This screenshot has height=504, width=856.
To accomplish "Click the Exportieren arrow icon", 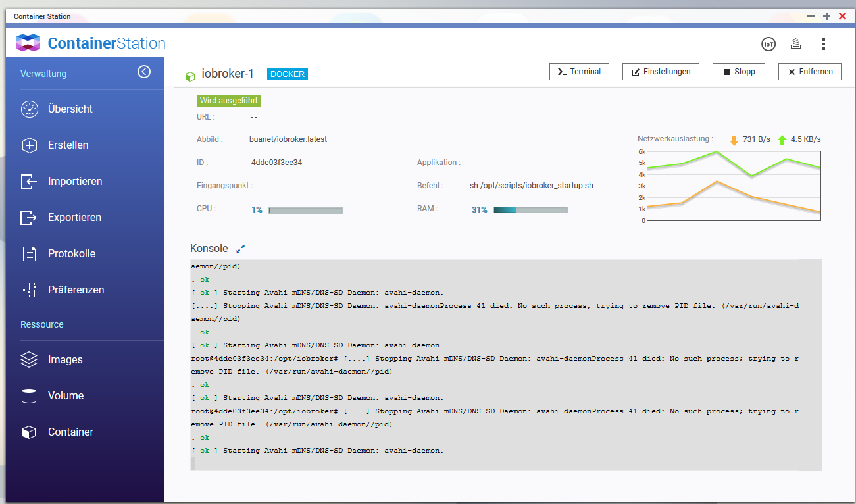I will pos(30,218).
